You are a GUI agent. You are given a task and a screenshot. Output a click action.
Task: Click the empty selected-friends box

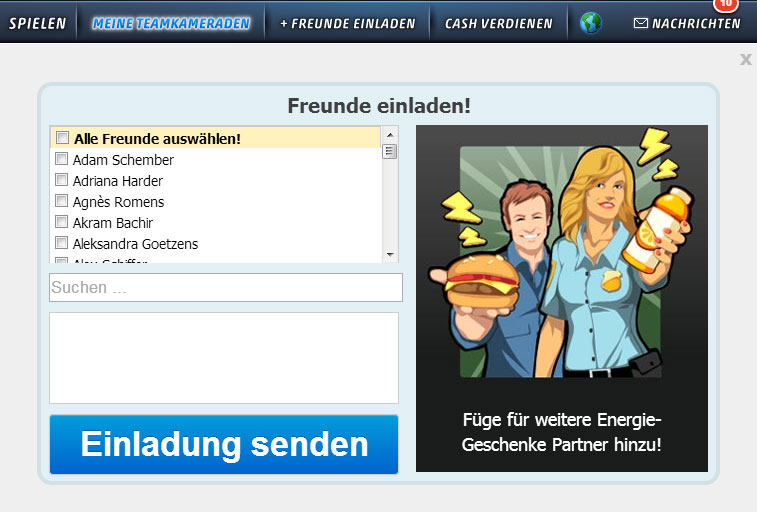coord(224,358)
